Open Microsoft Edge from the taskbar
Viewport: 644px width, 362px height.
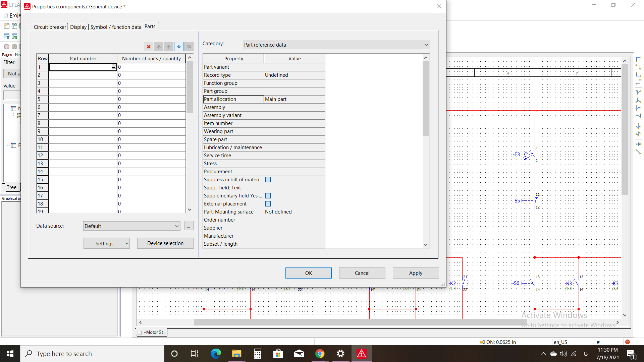[x=216, y=354]
